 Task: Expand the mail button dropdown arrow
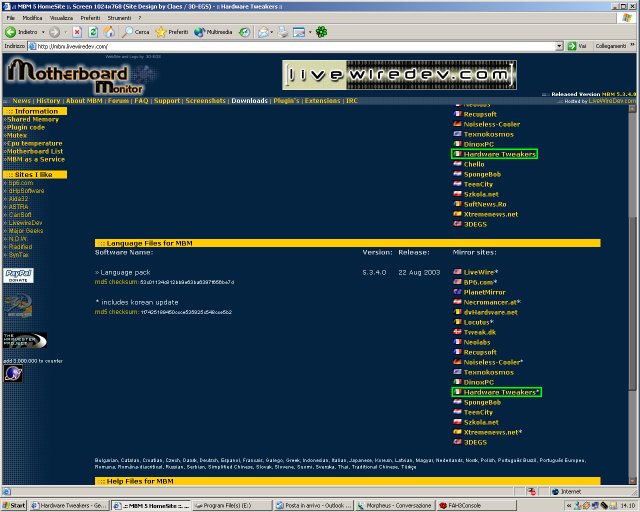271,32
